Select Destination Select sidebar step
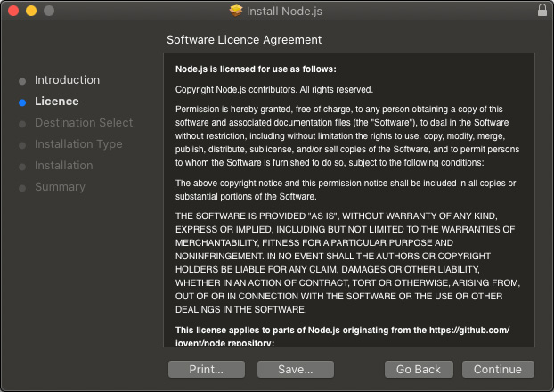 coord(84,123)
